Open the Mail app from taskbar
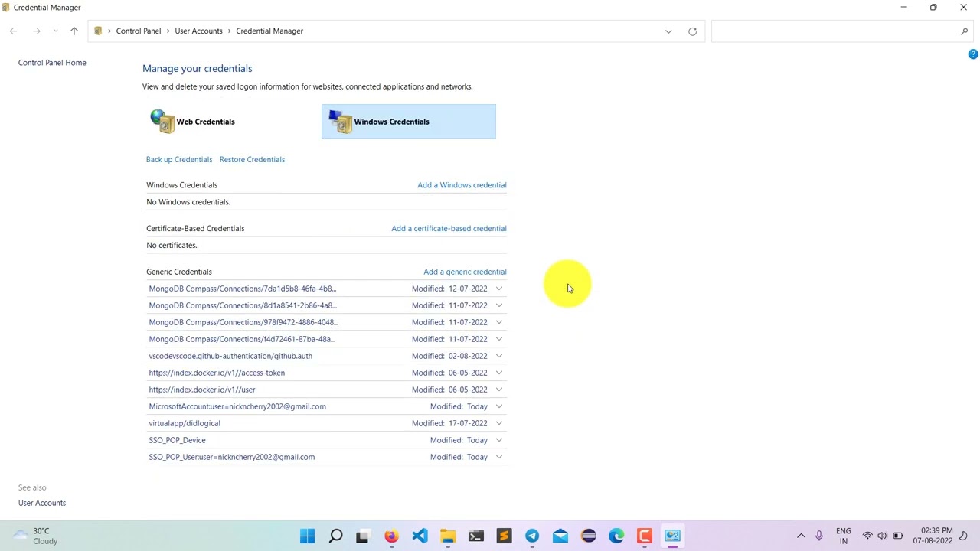The image size is (980, 551). coord(560,536)
